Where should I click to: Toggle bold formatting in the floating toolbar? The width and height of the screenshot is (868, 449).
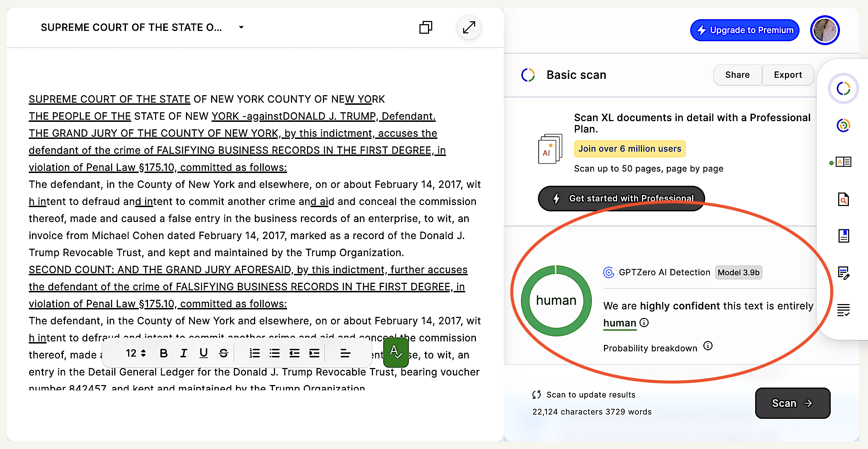164,353
